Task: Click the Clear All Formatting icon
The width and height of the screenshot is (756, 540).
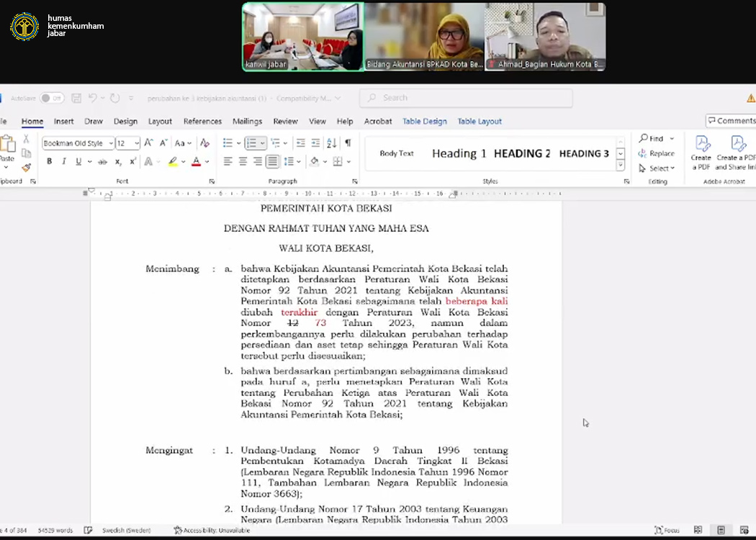Action: click(204, 143)
